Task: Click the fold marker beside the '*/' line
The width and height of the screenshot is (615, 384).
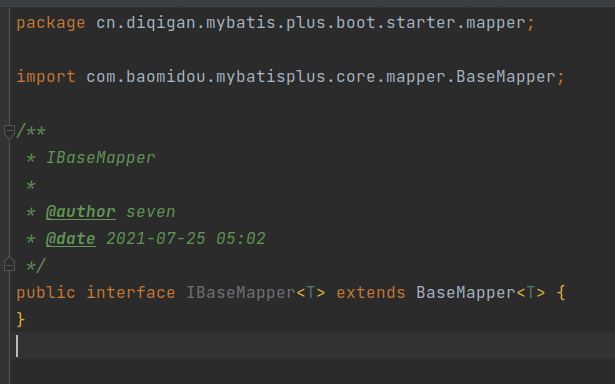Action: coord(9,265)
